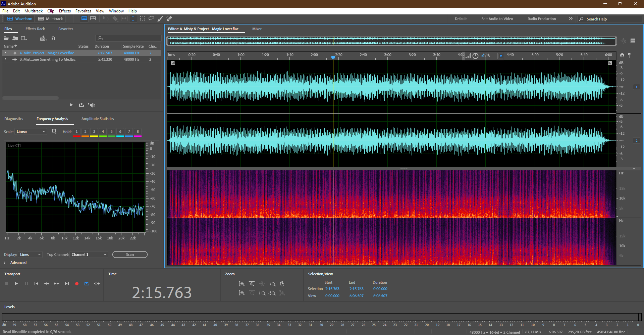Open the Top Channel dropdown
This screenshot has width=644, height=335.
[89, 255]
